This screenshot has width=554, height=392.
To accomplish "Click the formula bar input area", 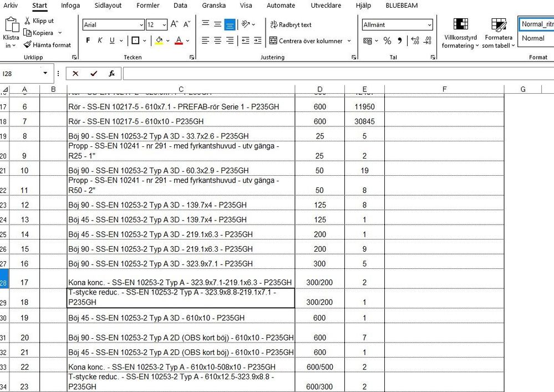I will (277, 73).
